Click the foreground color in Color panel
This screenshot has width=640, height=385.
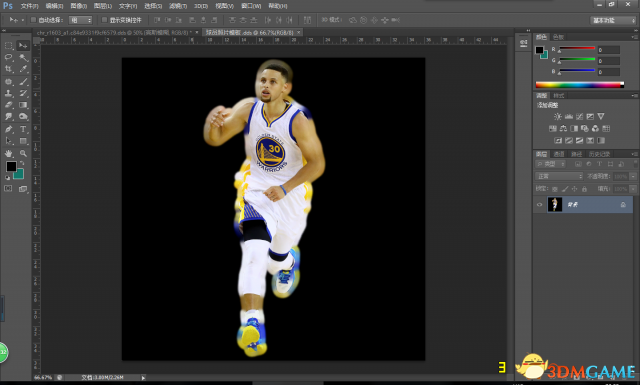(540, 50)
